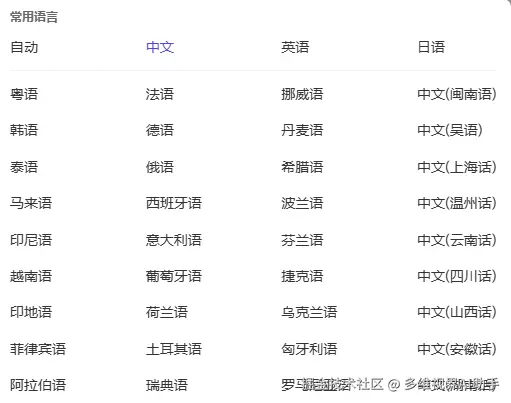Viewport: 511px width, 403px height.
Task: Select 挪威语 language
Action: [302, 94]
